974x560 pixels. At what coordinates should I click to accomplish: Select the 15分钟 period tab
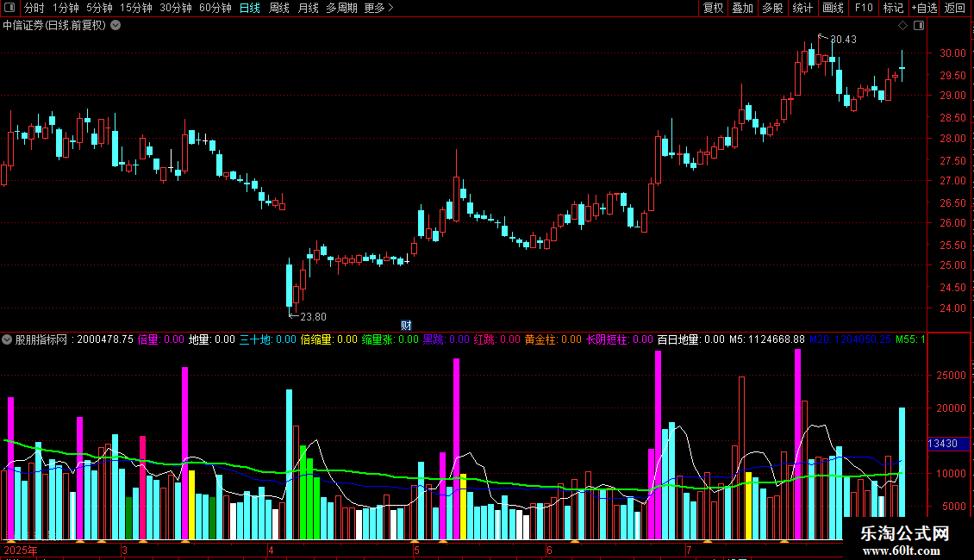pos(135,8)
